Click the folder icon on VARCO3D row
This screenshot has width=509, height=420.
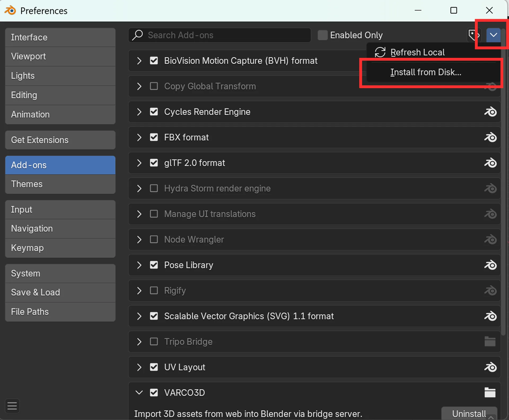[x=490, y=392]
